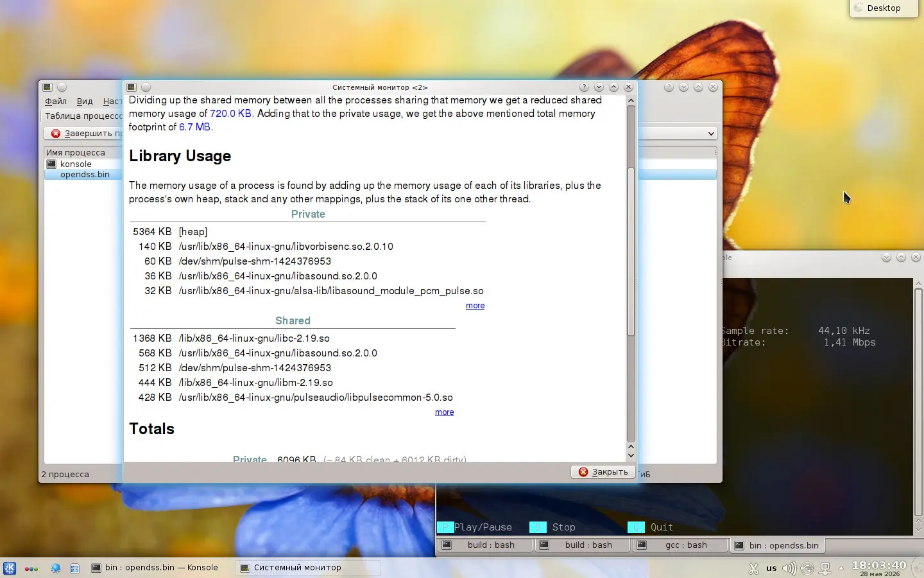Screen dimensions: 924x578
Task: Select the Таблица процессов tab
Action: click(83, 116)
